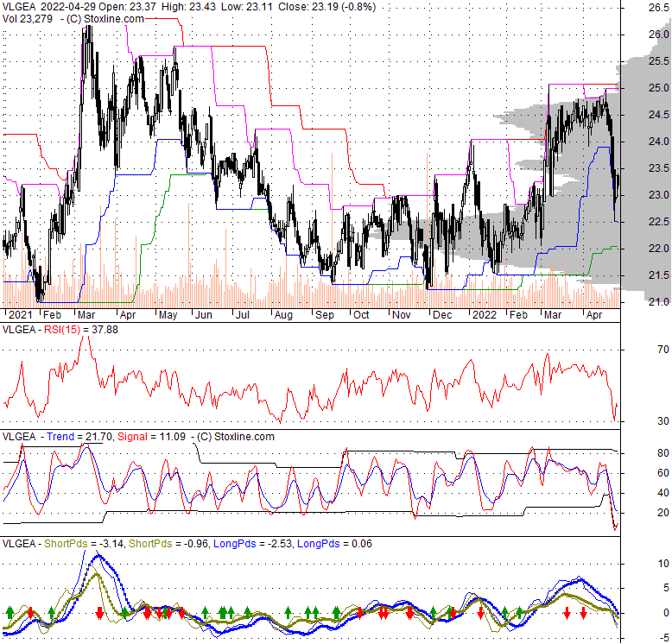Click the ShortPds = -0.96 label
This screenshot has width=672, height=644.
168,544
